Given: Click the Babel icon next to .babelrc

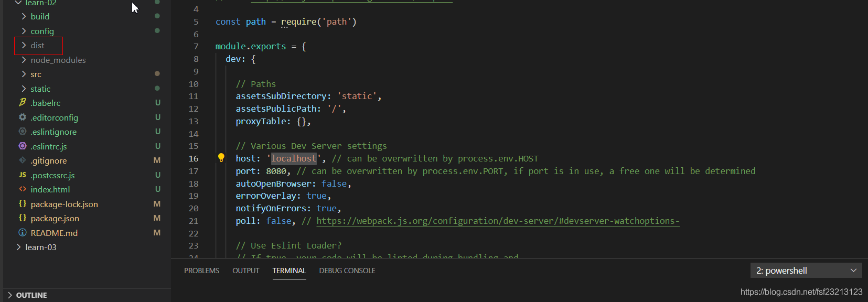Looking at the screenshot, I should click(x=23, y=102).
